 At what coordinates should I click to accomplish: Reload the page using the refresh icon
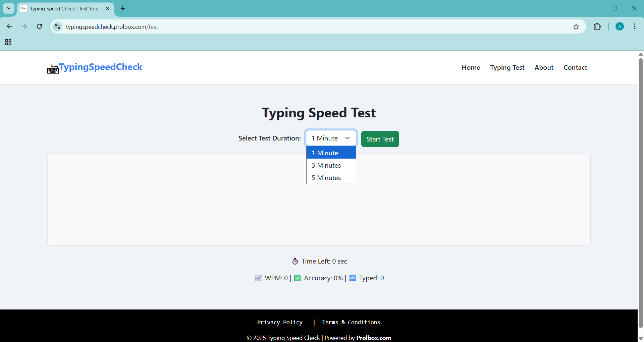[40, 27]
